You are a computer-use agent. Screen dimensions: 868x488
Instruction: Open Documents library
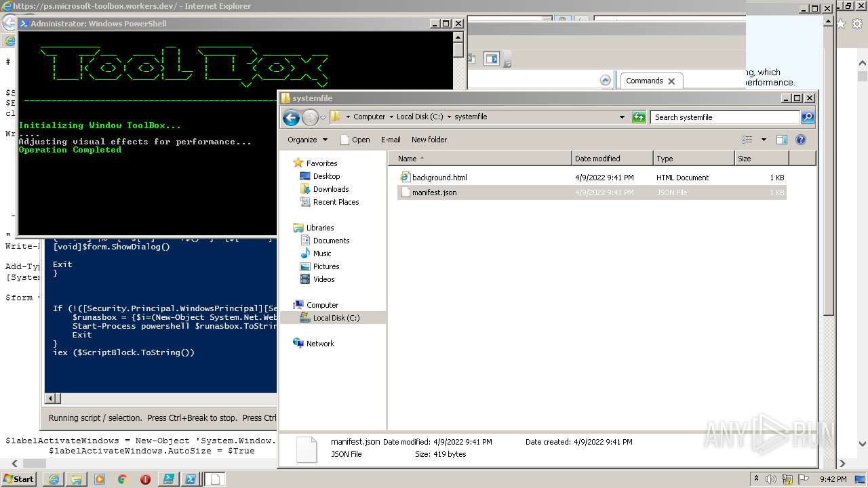(x=331, y=241)
